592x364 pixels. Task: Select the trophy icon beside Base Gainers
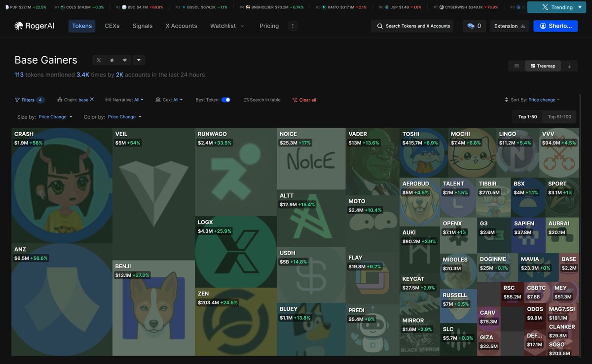point(124,60)
